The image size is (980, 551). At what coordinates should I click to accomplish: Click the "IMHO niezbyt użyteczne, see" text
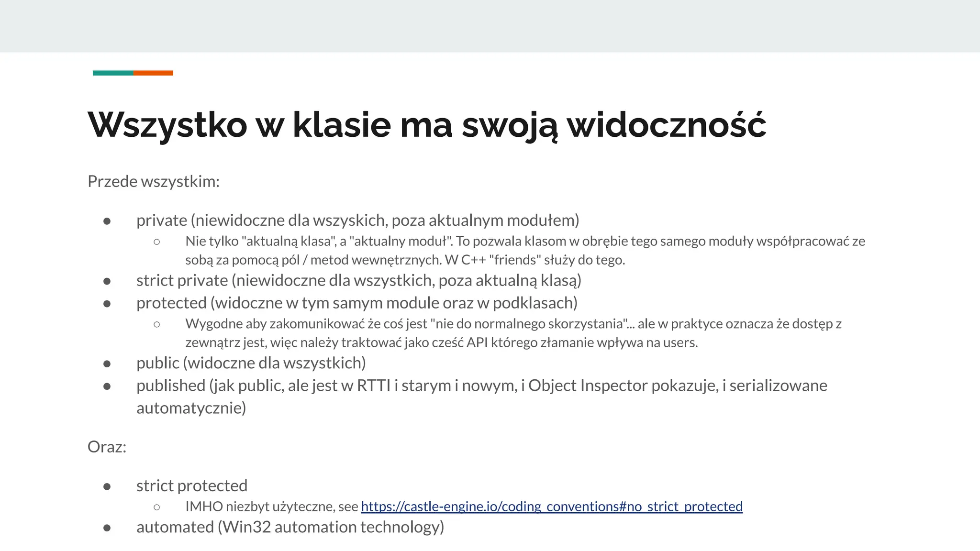(x=272, y=506)
